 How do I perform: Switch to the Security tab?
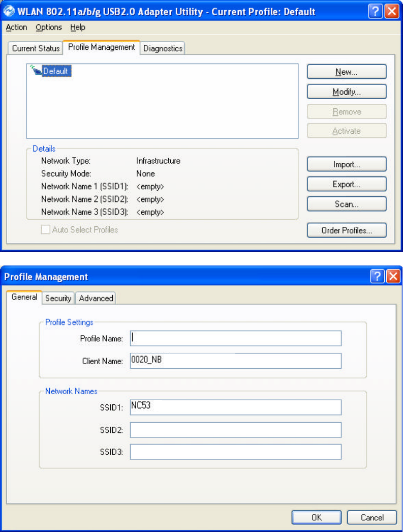point(58,298)
